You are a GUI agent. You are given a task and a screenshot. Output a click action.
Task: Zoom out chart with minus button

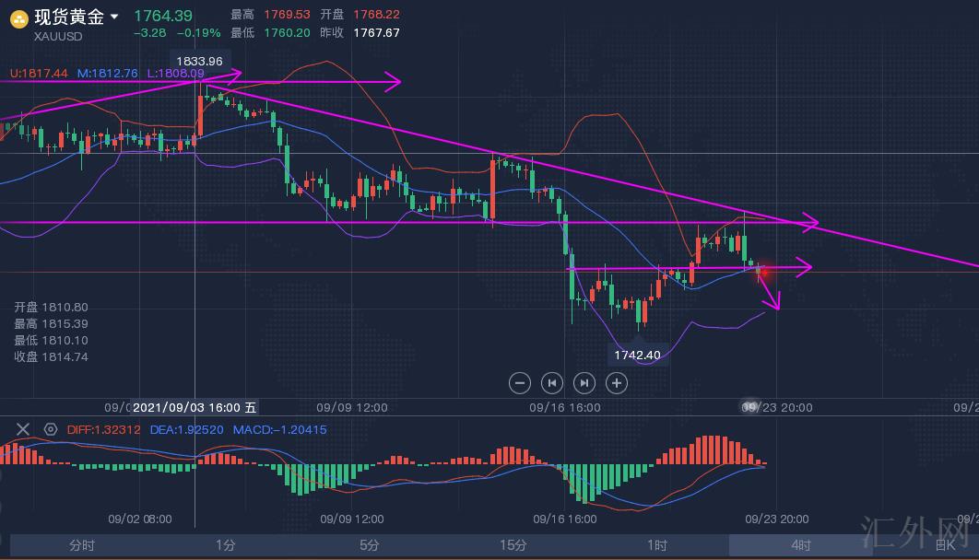[x=519, y=382]
